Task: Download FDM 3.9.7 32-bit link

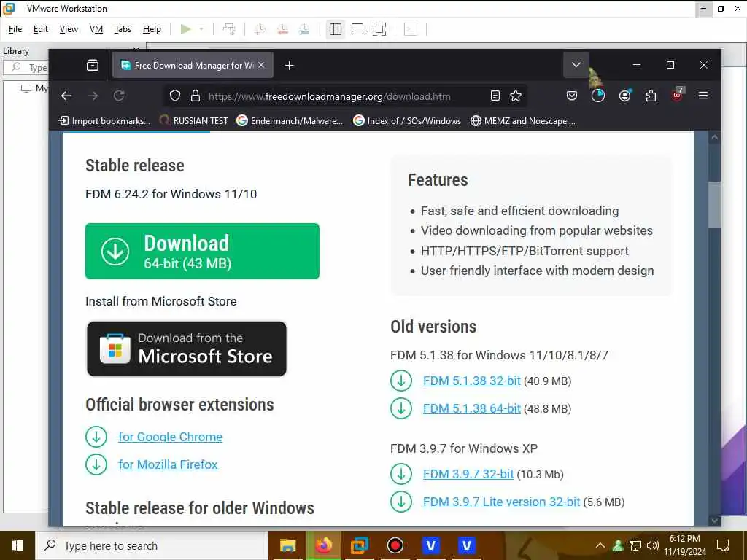Action: pos(468,474)
